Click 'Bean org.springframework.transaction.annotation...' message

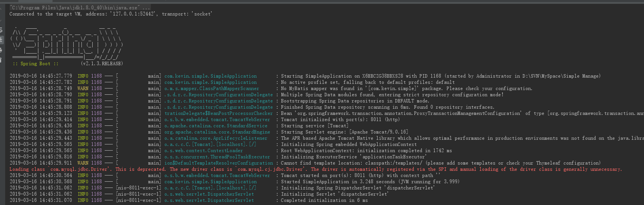point(462,113)
